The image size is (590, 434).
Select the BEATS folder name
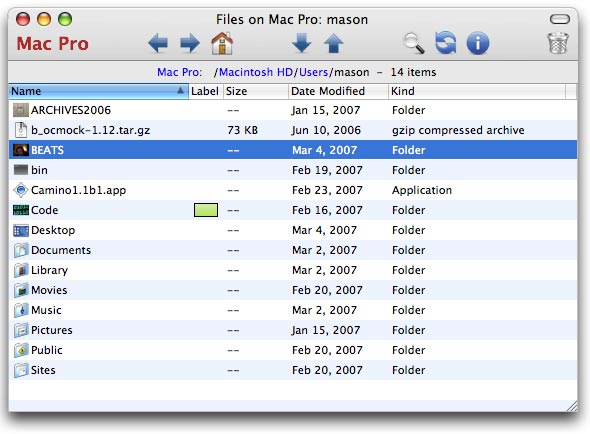[47, 150]
